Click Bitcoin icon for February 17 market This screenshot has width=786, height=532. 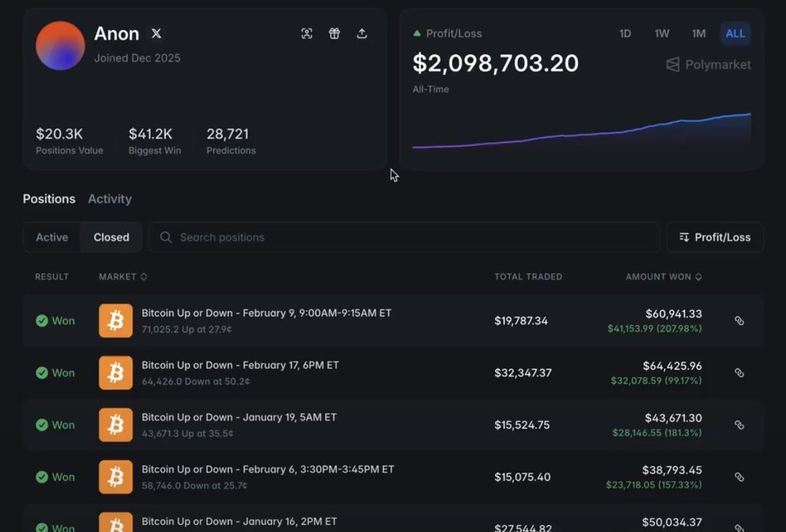click(116, 373)
